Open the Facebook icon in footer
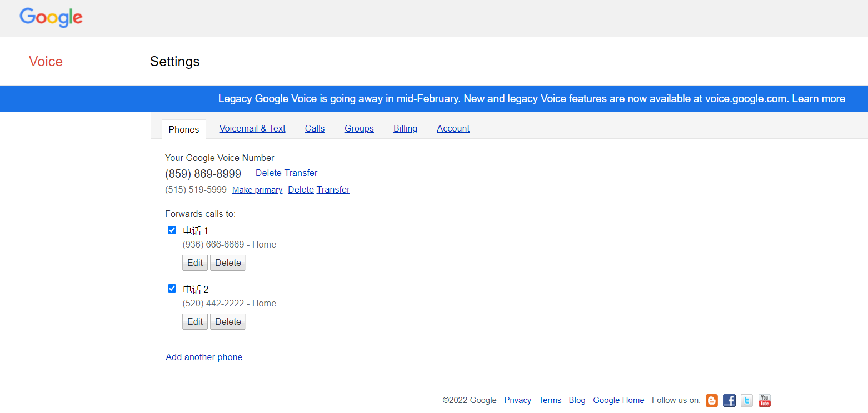 pyautogui.click(x=730, y=400)
